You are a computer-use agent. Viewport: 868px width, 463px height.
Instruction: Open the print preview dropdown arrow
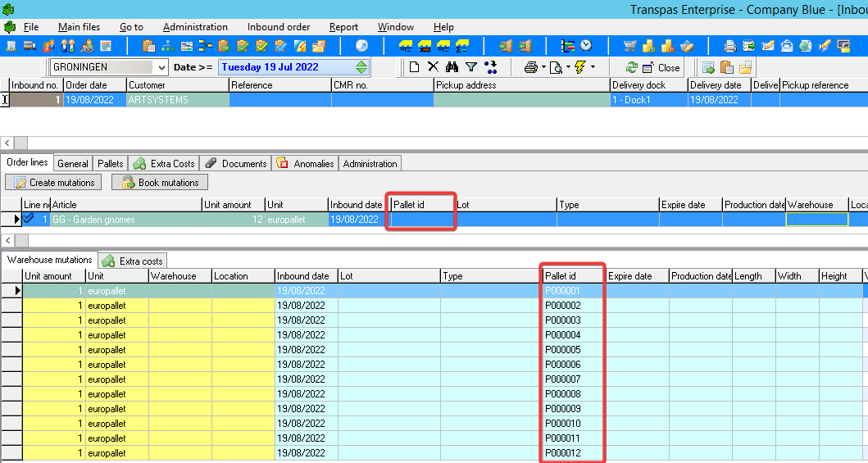(566, 67)
